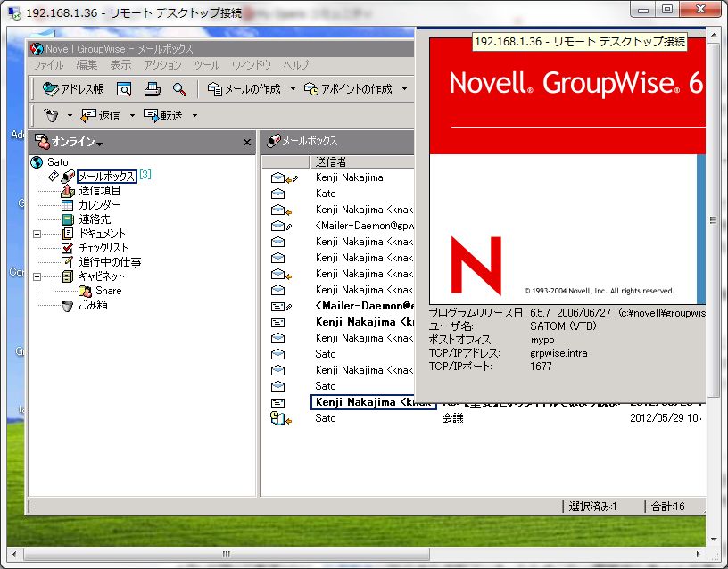Click the Novell GroupWise 6 about splash image
728x569 pixels.
567,171
